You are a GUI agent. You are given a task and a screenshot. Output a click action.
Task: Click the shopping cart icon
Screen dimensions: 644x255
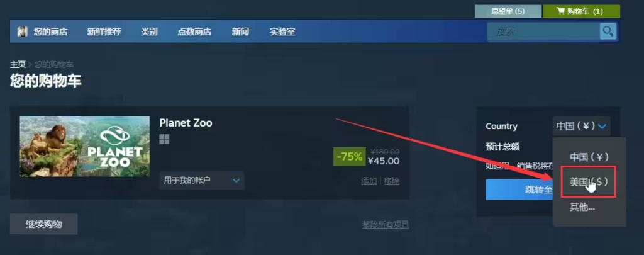click(x=560, y=11)
